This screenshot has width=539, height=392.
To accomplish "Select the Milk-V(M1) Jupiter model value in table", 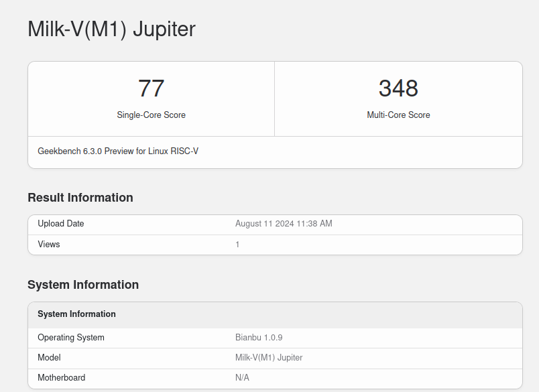I will pyautogui.click(x=269, y=358).
